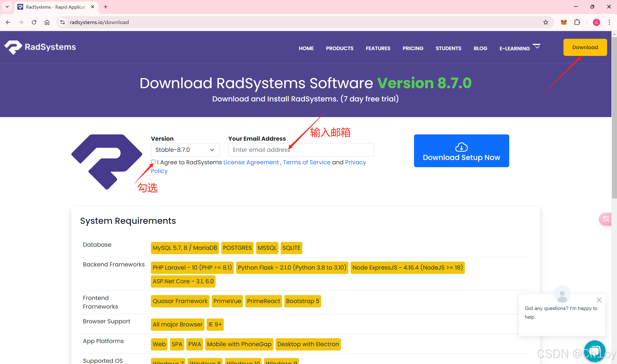The image size is (617, 364).
Task: Click the MySQL 5.7, 8 / MariaDB tag
Action: 185,248
